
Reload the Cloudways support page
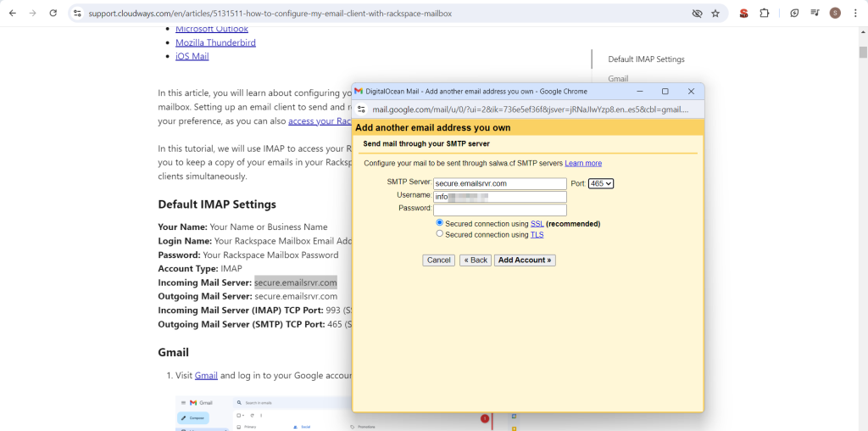tap(53, 14)
